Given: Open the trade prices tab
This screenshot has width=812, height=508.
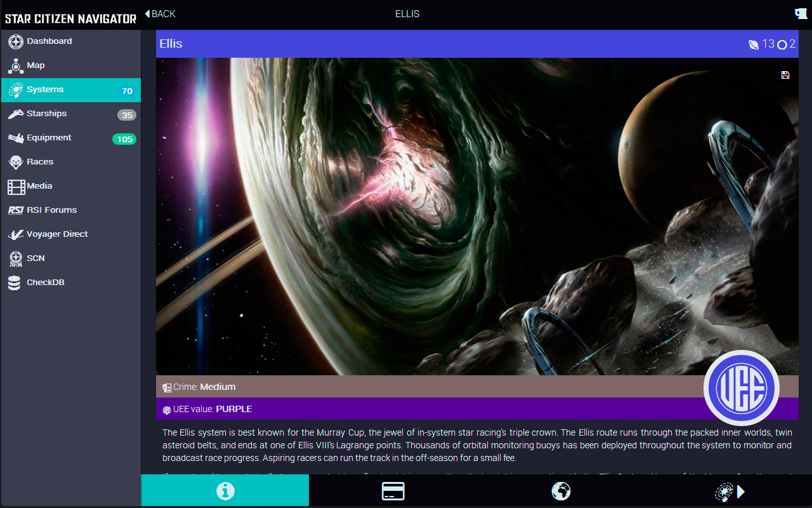Looking at the screenshot, I should tap(393, 491).
